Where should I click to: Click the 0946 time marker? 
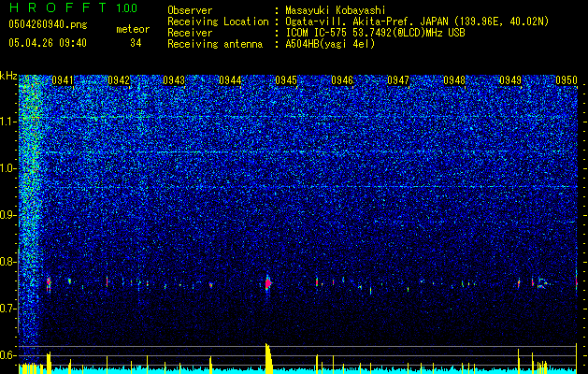(342, 80)
